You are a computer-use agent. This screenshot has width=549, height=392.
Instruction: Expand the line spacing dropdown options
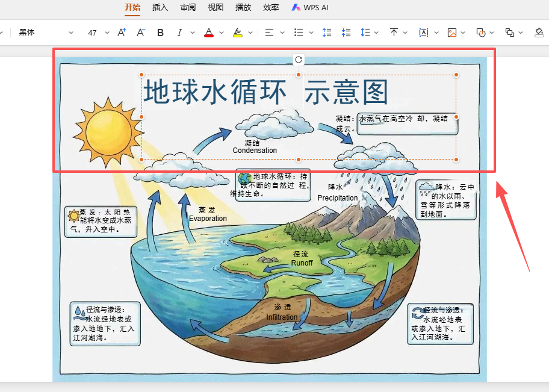(376, 33)
